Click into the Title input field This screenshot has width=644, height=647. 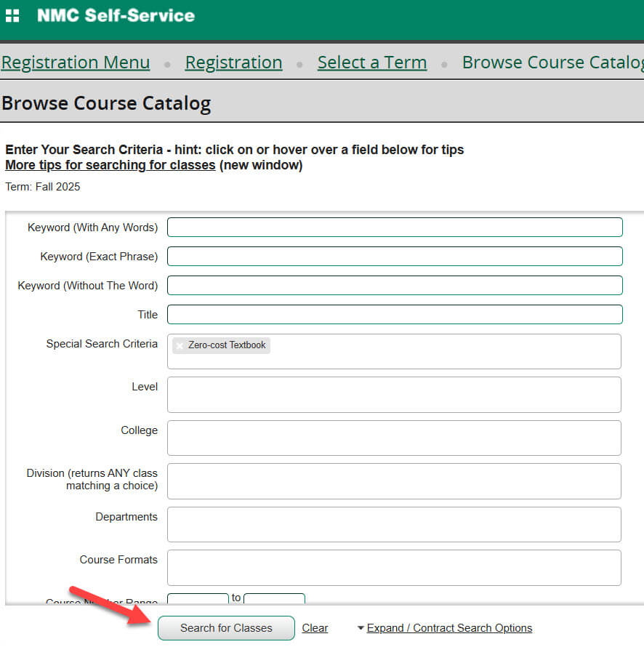[x=395, y=315]
